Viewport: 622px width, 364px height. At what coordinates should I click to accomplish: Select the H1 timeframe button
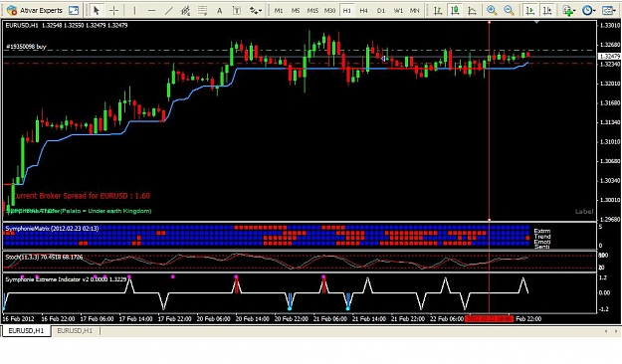347,11
